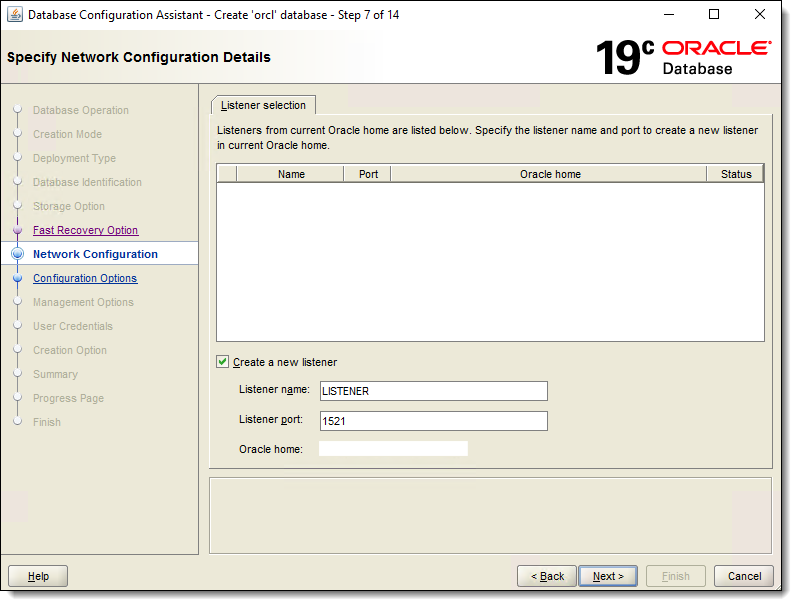The height and width of the screenshot is (606, 797).
Task: Click the Back button
Action: tap(547, 576)
